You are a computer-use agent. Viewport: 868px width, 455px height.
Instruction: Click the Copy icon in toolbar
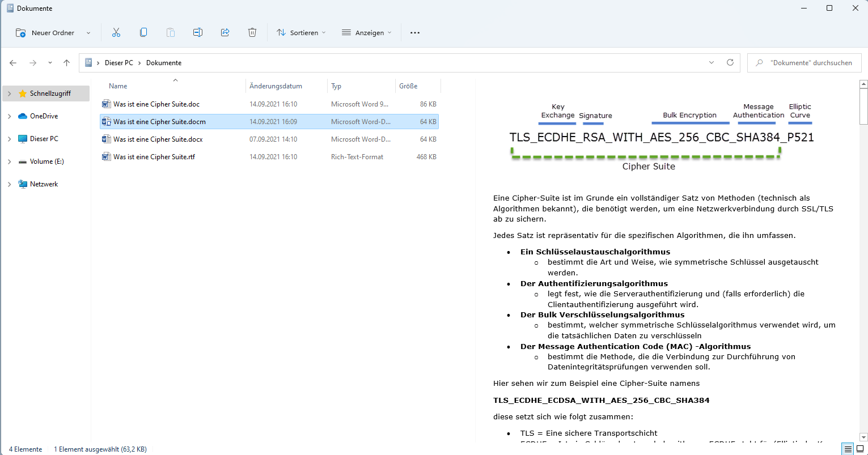(x=143, y=33)
